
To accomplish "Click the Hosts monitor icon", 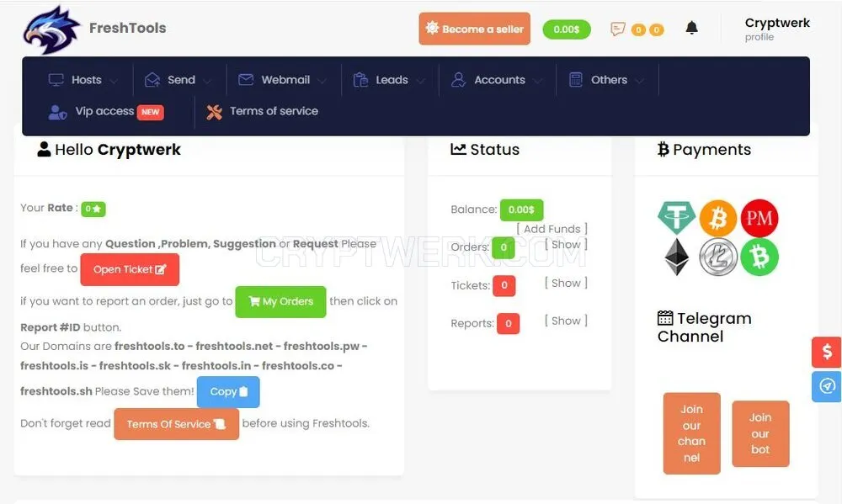I will pos(56,80).
